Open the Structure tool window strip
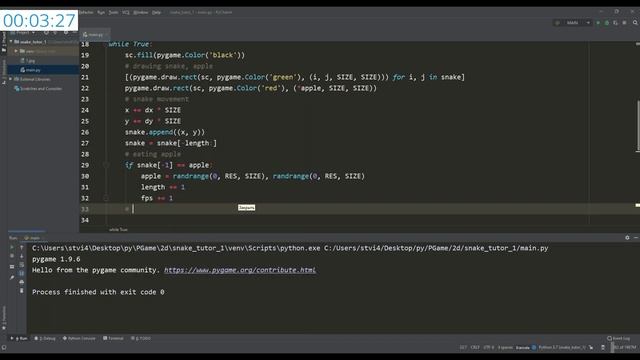 point(4,73)
